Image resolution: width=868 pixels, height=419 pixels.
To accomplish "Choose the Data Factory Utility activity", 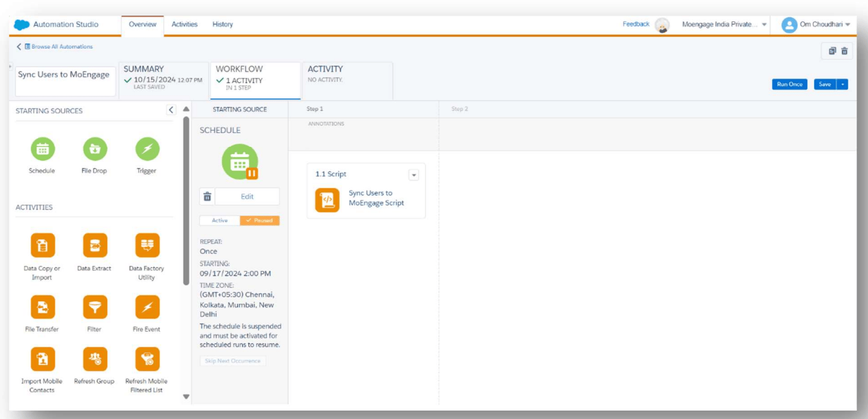I will (x=147, y=245).
